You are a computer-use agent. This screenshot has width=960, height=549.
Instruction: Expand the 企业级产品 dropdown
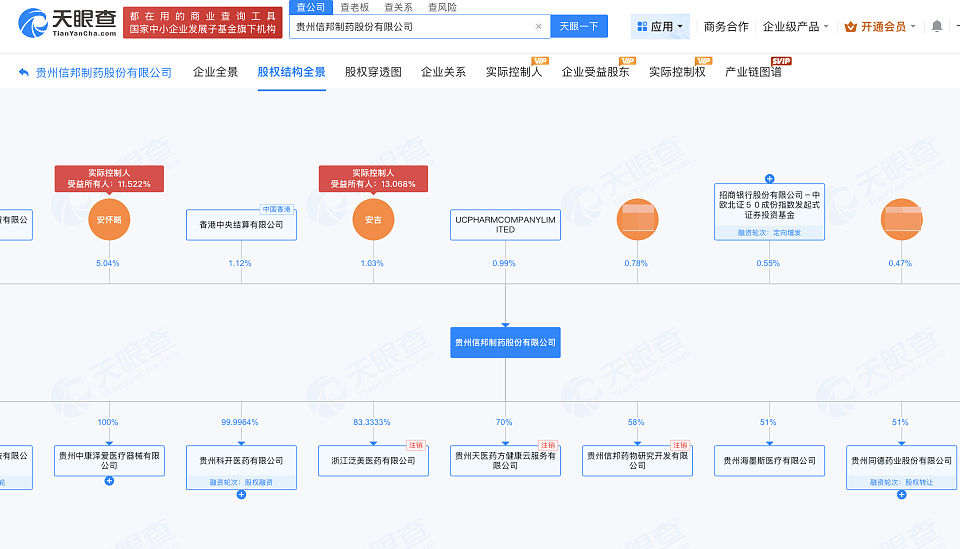795,26
